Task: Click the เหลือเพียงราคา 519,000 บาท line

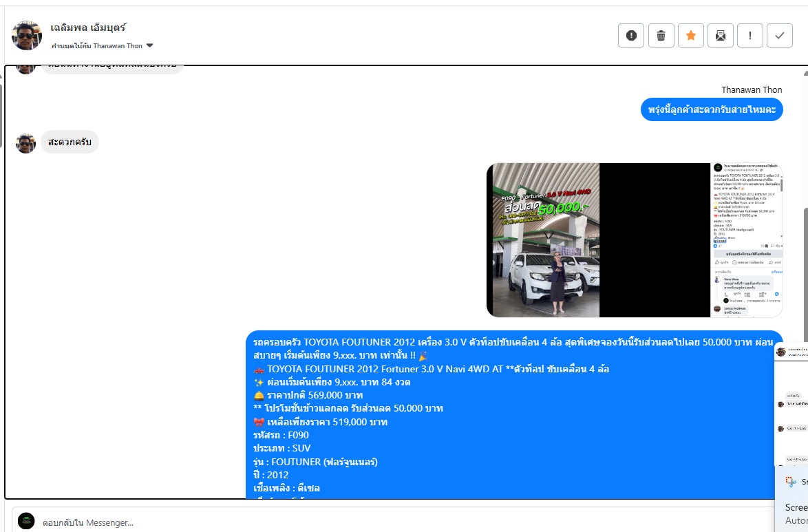Action: [x=321, y=422]
